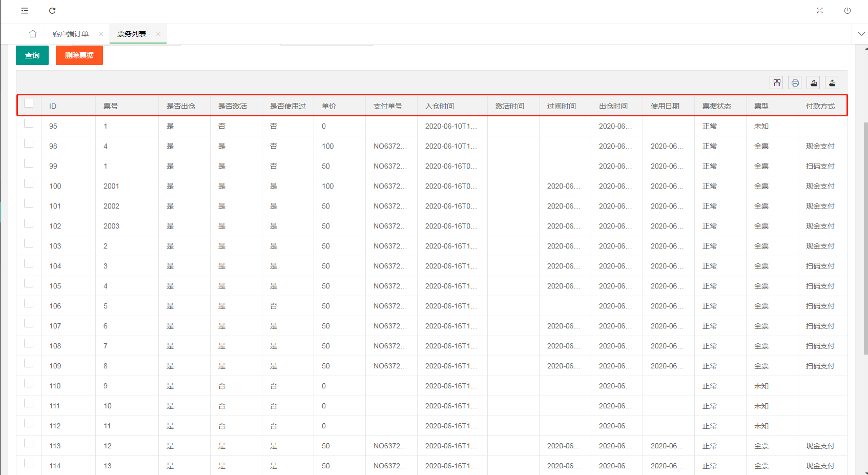This screenshot has width=868, height=475.
Task: Click the 是否出仓 column header
Action: 181,106
